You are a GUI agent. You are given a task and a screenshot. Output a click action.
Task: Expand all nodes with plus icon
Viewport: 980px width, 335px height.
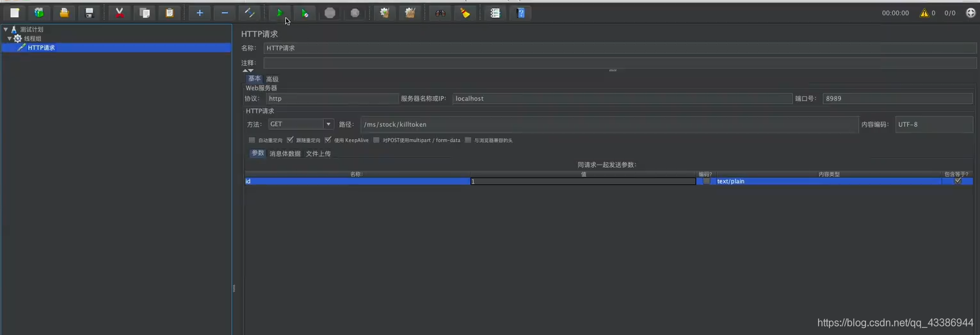tap(200, 13)
